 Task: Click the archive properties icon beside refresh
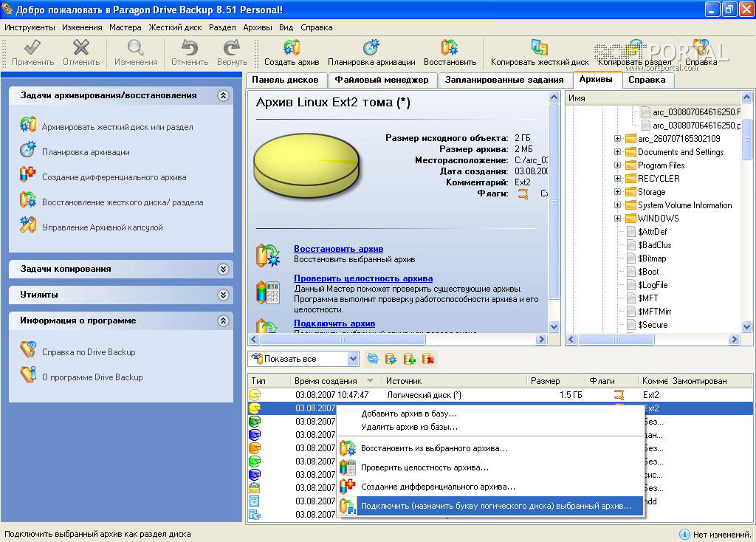tap(391, 359)
